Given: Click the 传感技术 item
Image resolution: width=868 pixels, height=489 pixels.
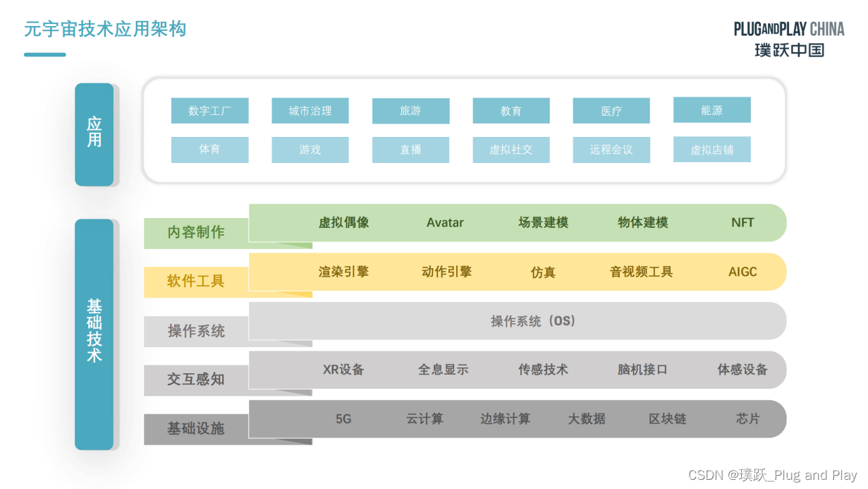Looking at the screenshot, I should point(543,370).
